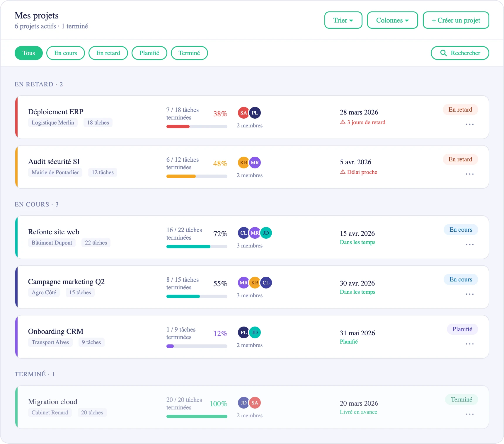Open the Trier dropdown
504x444 pixels.
coord(343,20)
